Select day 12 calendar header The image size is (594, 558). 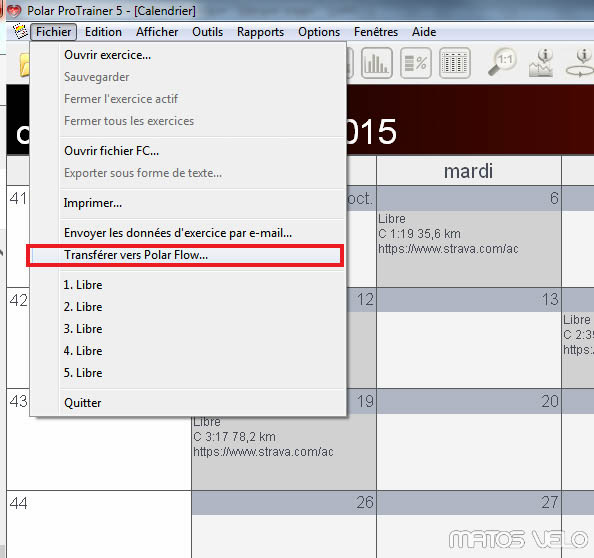point(361,300)
